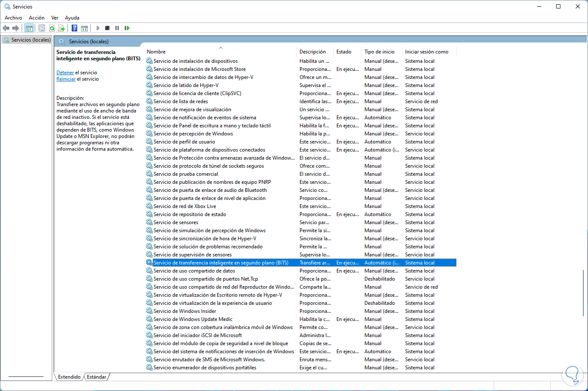The width and height of the screenshot is (588, 391).
Task: Click the Start service play icon
Action: pyautogui.click(x=98, y=28)
